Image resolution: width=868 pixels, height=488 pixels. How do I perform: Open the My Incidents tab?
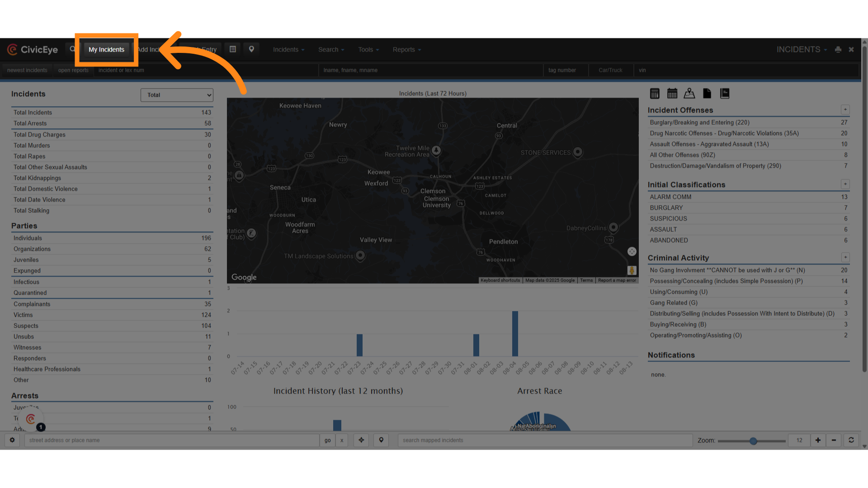(106, 50)
